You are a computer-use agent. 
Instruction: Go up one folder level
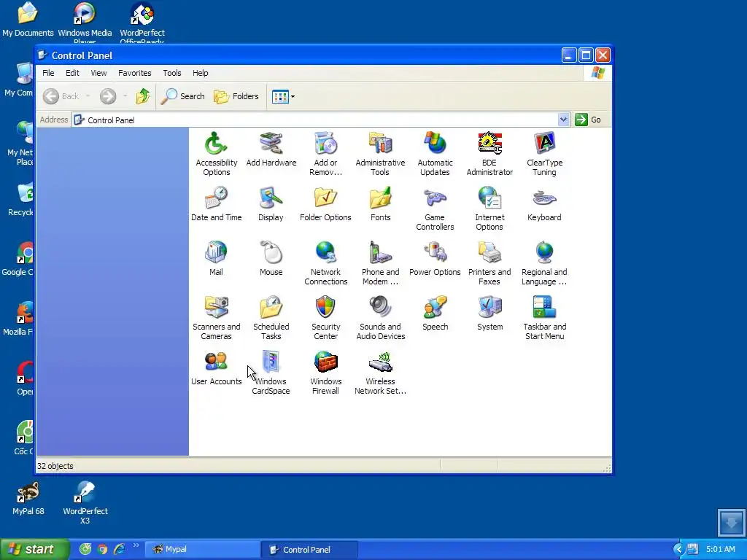pyautogui.click(x=142, y=96)
